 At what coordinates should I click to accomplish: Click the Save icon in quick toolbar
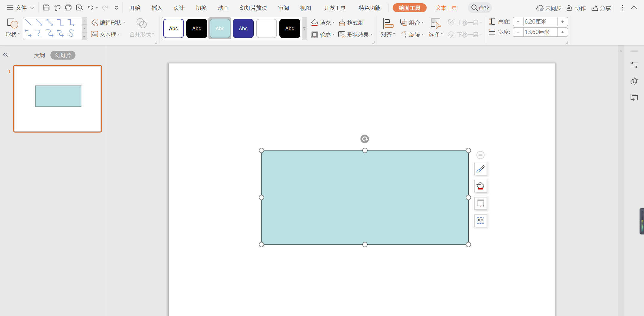tap(46, 8)
